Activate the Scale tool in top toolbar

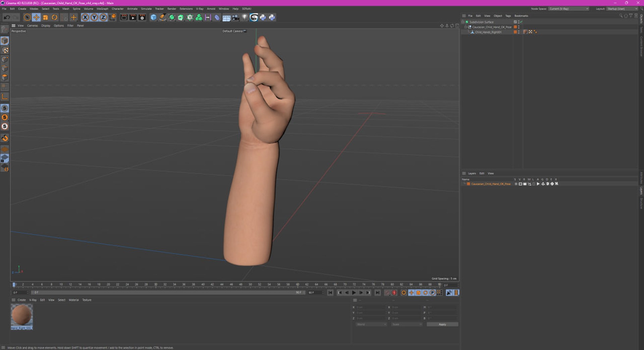(x=45, y=17)
